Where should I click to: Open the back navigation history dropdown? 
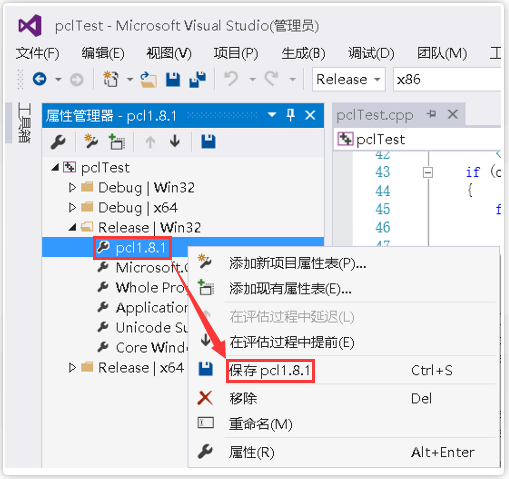pyautogui.click(x=58, y=79)
